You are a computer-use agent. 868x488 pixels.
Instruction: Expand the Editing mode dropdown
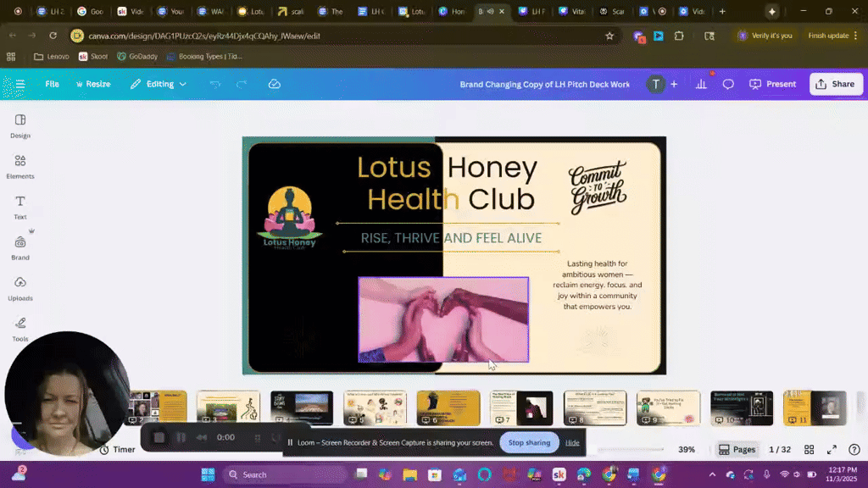tap(159, 84)
